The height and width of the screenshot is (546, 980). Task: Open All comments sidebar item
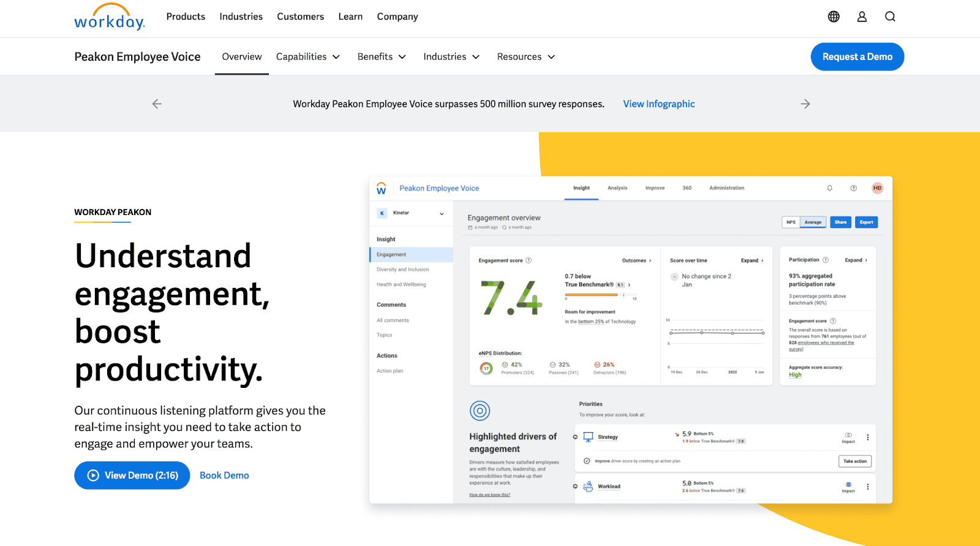393,320
